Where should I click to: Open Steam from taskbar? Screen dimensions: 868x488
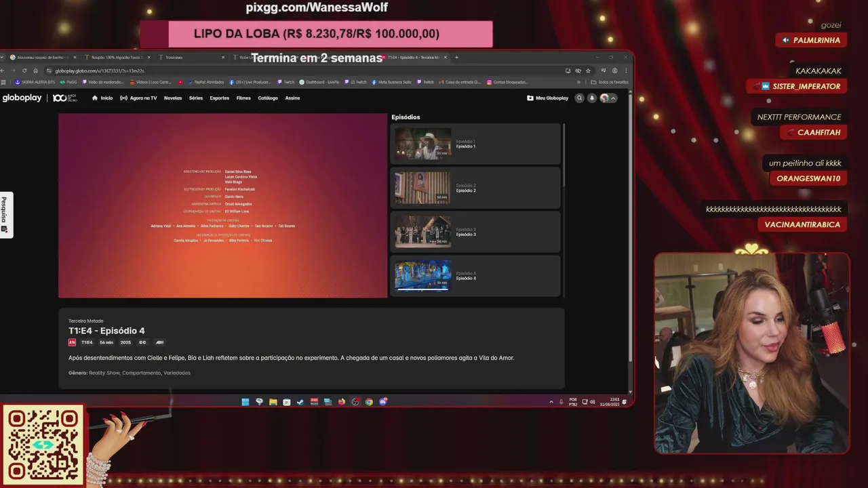(x=300, y=402)
